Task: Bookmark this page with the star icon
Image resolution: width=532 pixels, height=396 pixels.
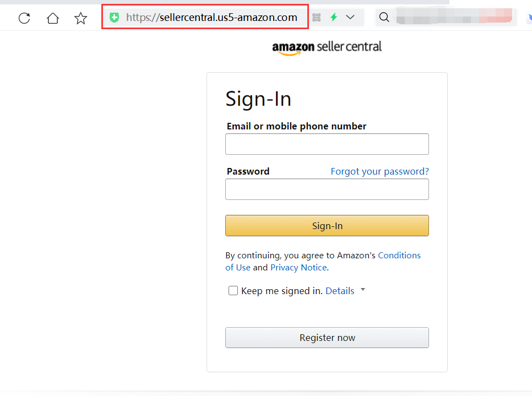Action: (x=81, y=18)
